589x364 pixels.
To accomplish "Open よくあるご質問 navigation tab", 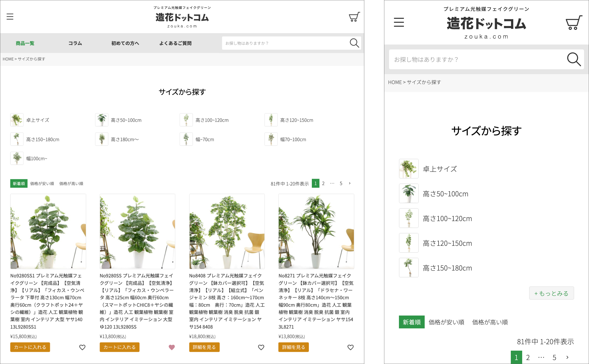I will [x=175, y=43].
